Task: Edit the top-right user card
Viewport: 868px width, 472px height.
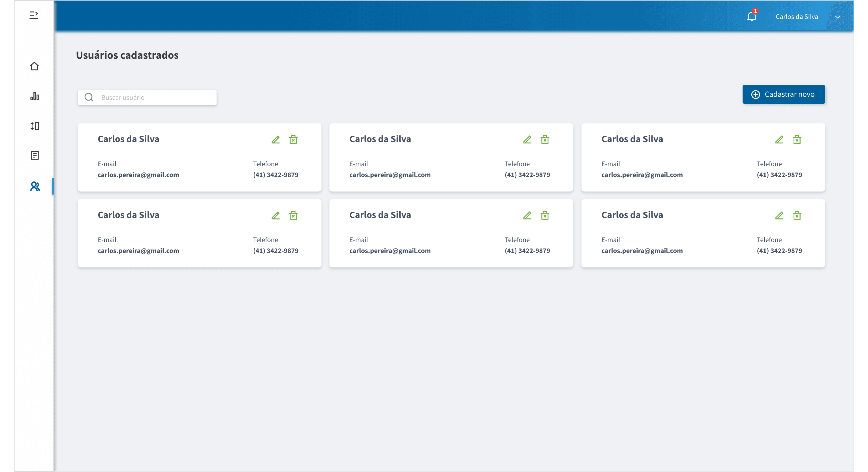Action: (x=779, y=140)
